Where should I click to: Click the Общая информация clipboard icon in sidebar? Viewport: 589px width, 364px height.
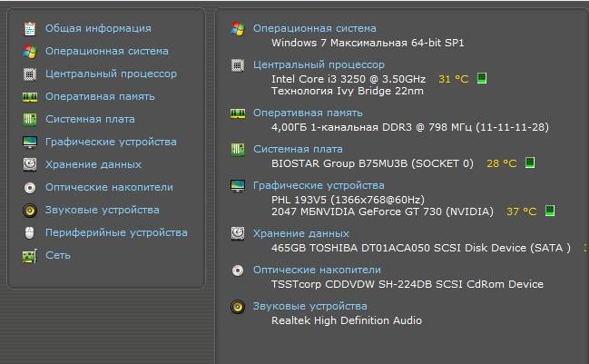click(30, 29)
